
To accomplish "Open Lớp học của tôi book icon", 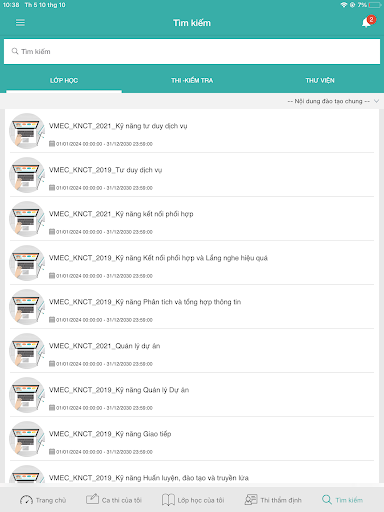I will click(x=168, y=500).
